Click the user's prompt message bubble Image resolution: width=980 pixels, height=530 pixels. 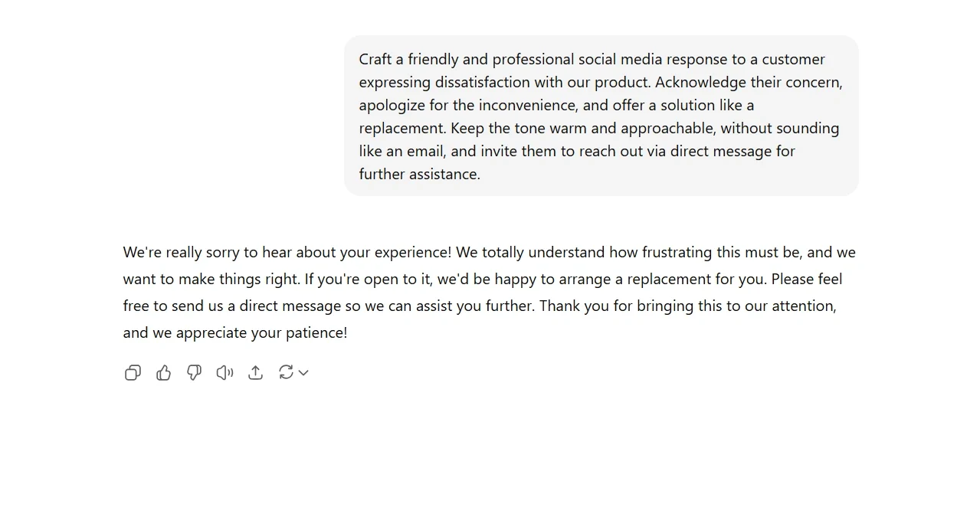click(601, 115)
